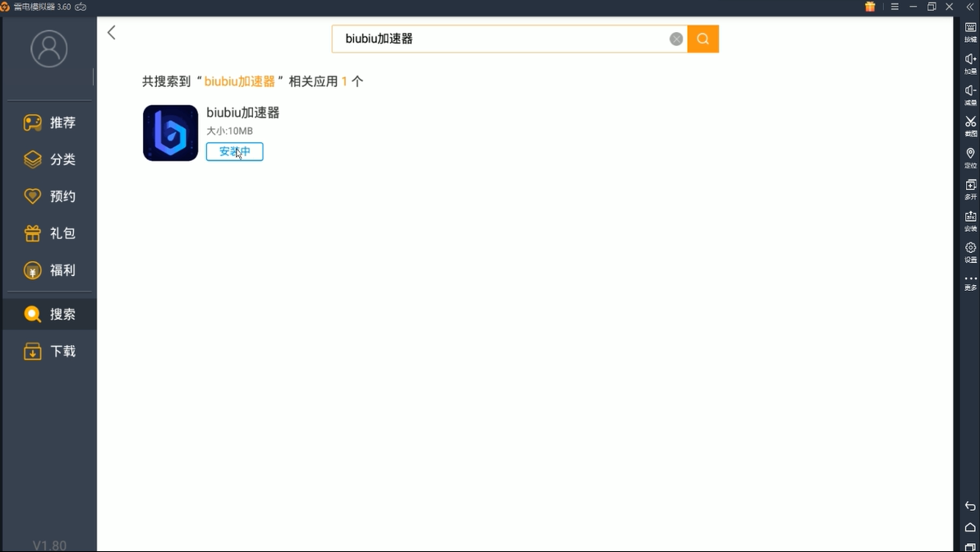Click the volume down (减量) icon
The width and height of the screenshot is (980, 552).
click(x=970, y=94)
